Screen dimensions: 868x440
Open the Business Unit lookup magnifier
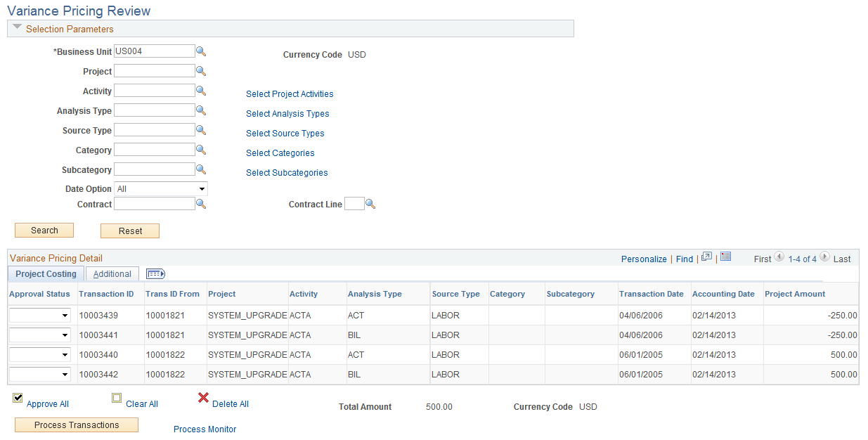tap(202, 51)
